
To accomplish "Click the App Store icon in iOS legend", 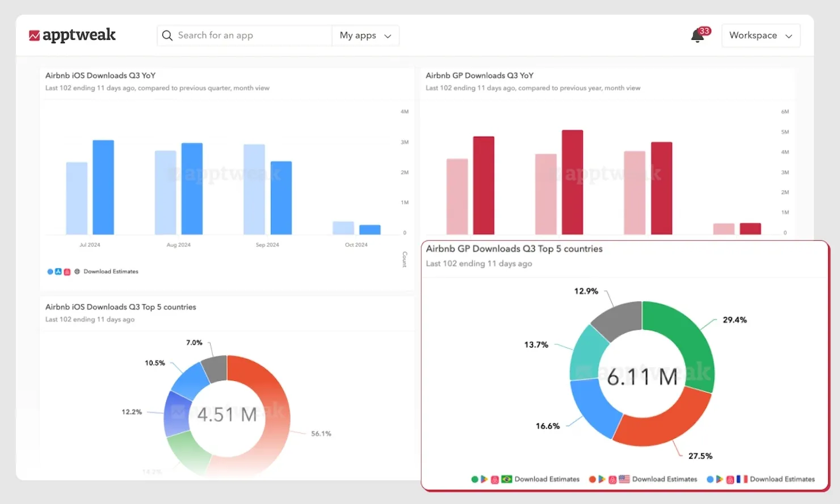I will pyautogui.click(x=58, y=272).
